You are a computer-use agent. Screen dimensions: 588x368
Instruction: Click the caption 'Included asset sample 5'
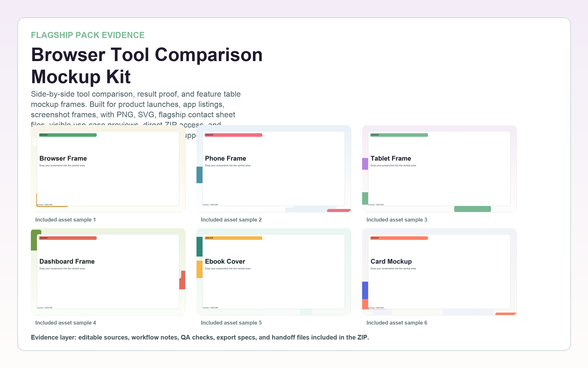pos(231,323)
